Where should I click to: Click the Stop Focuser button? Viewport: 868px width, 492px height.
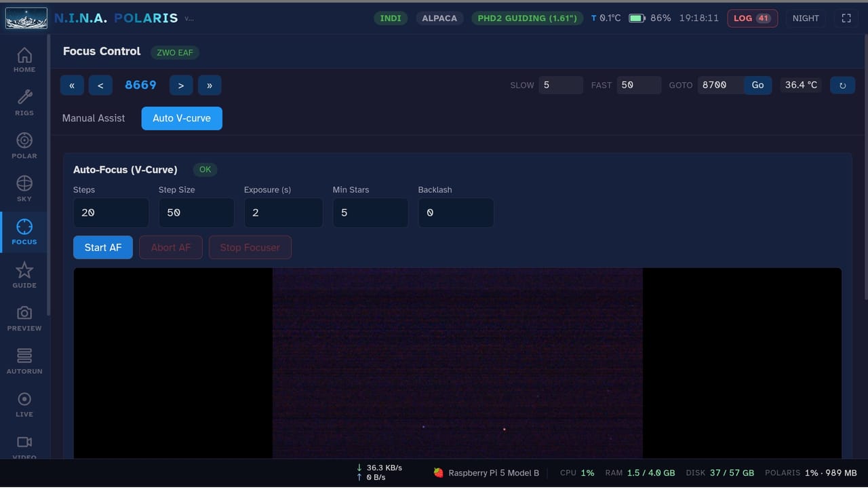pos(250,248)
